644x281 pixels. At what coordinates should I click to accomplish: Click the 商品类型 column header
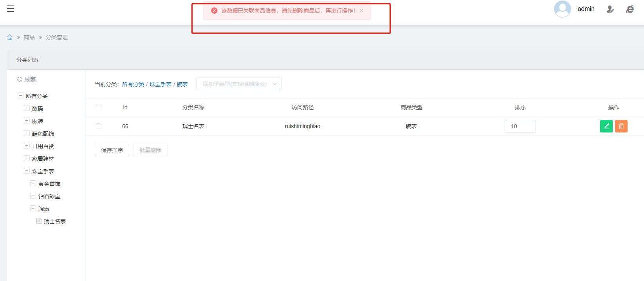tap(411, 107)
